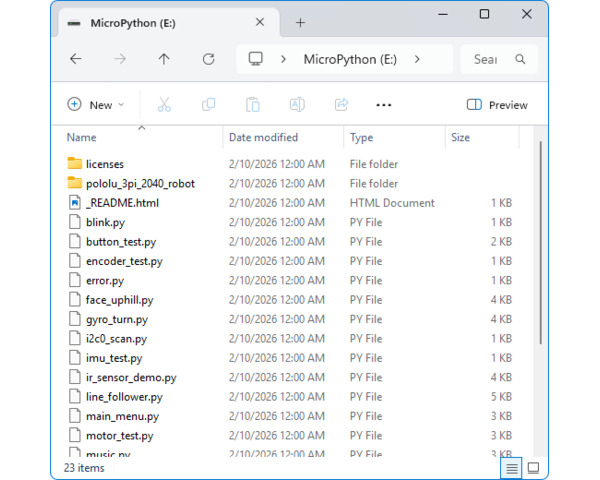Click the encoder_test.py file icon
The height and width of the screenshot is (480, 600).
[75, 261]
